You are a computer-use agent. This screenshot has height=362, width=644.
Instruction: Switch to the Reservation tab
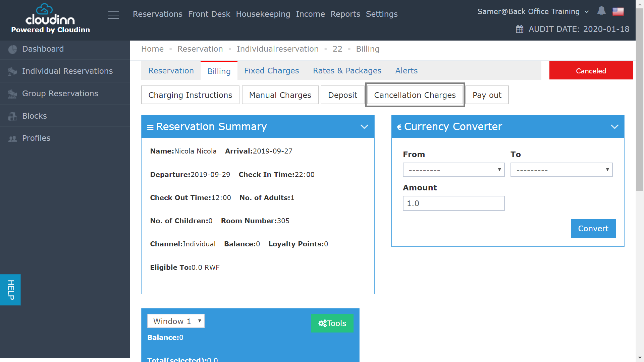pos(171,71)
